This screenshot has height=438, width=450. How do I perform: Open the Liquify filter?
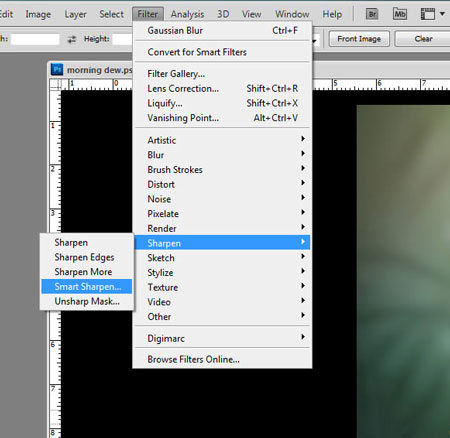[x=222, y=103]
